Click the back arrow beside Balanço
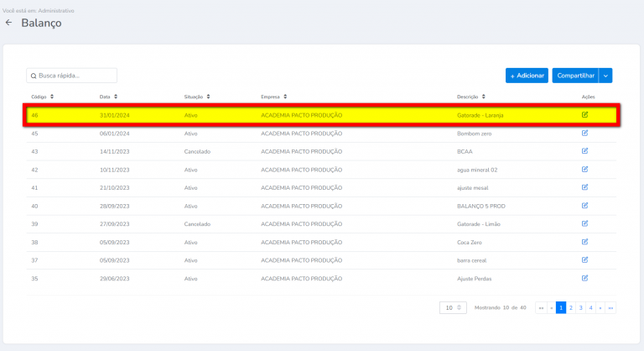This screenshot has width=644, height=351. 8,23
